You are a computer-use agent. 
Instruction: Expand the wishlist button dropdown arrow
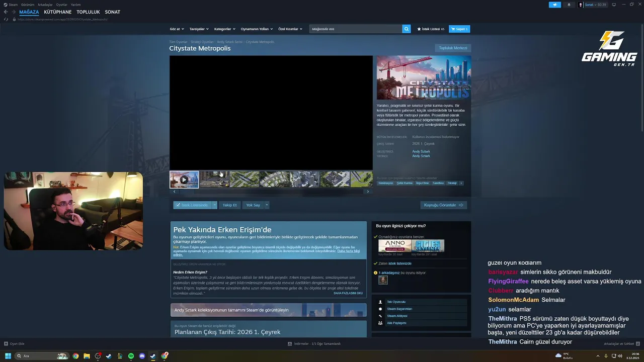(214, 205)
